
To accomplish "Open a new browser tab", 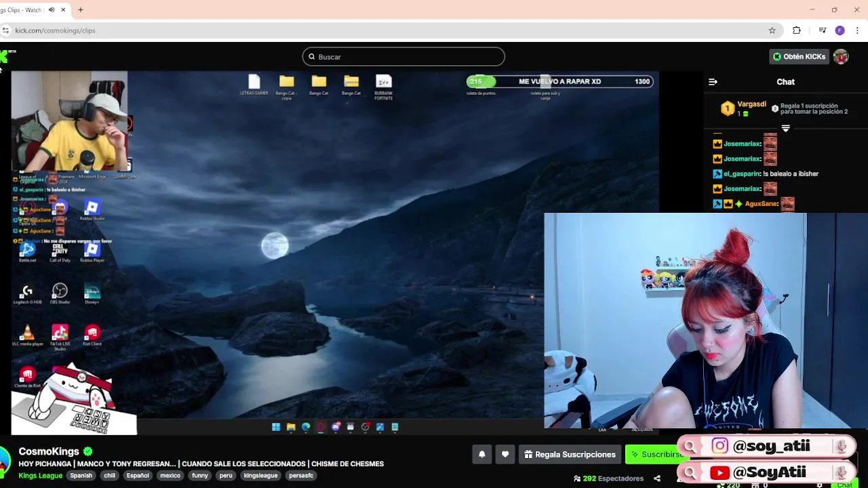I will pyautogui.click(x=80, y=9).
